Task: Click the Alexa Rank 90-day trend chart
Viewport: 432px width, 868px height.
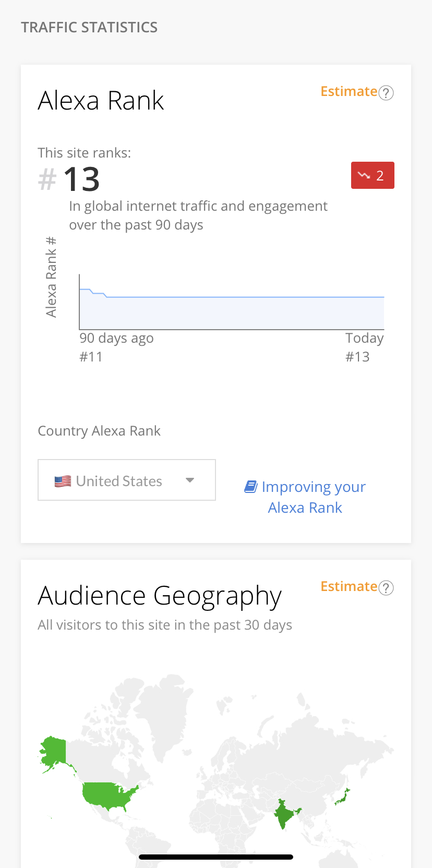Action: coord(232,308)
